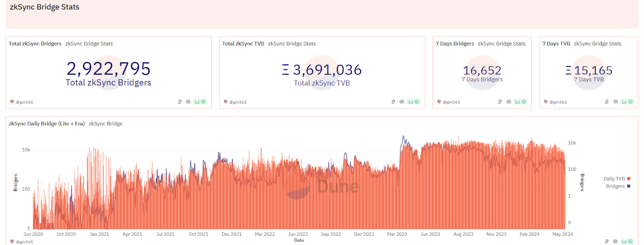This screenshot has width=644, height=245.
Task: Open 'zkSync Bridge Stats' link on Total zkSync Bridgers card
Action: click(89, 44)
